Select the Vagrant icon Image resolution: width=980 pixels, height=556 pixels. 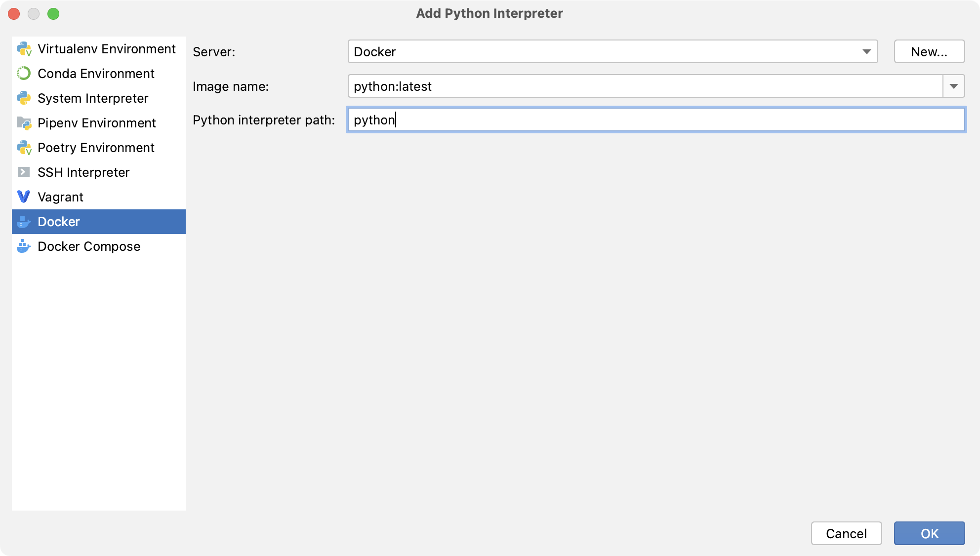click(x=24, y=197)
